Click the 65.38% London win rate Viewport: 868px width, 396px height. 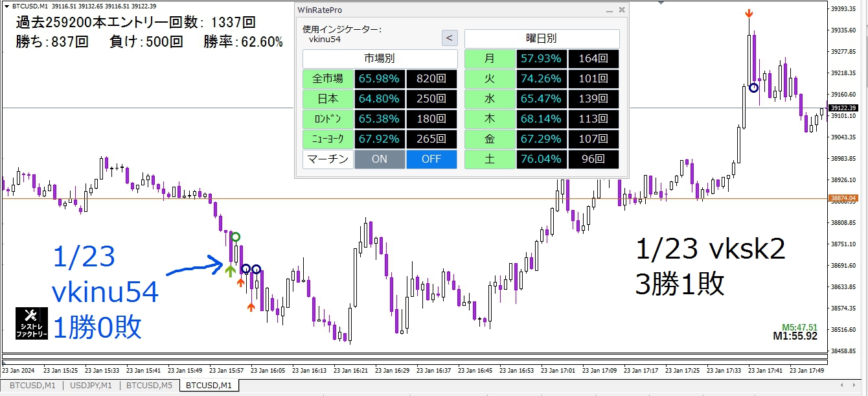pyautogui.click(x=380, y=119)
